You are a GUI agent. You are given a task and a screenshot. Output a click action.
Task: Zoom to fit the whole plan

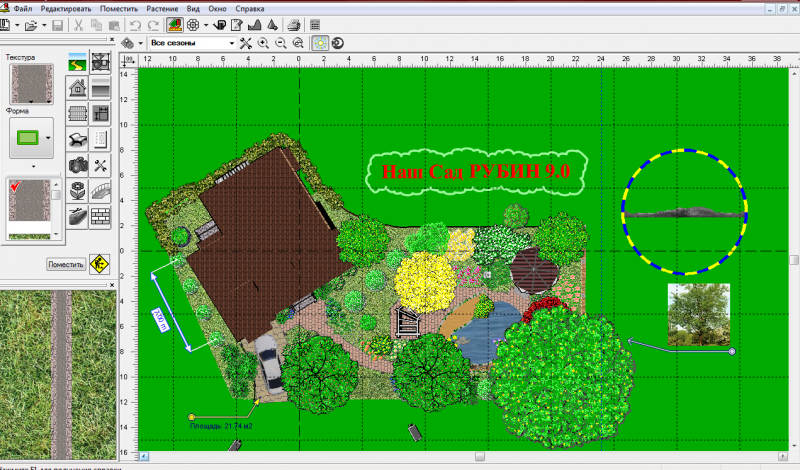[x=298, y=43]
